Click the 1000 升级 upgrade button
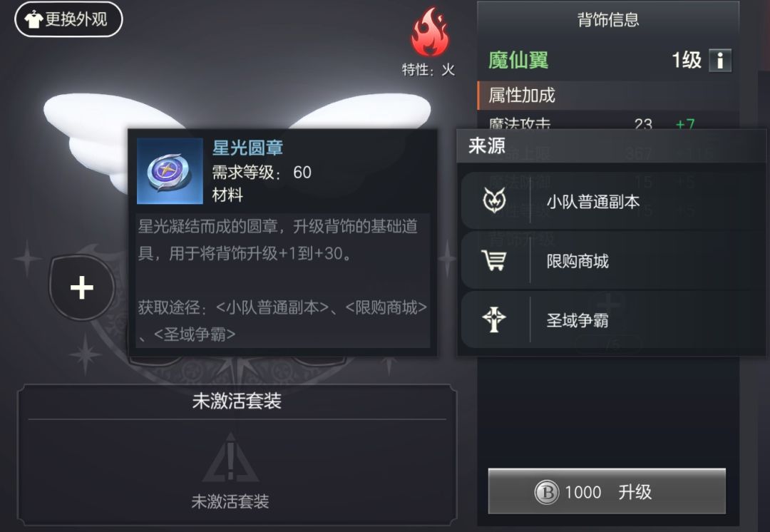 (607, 491)
